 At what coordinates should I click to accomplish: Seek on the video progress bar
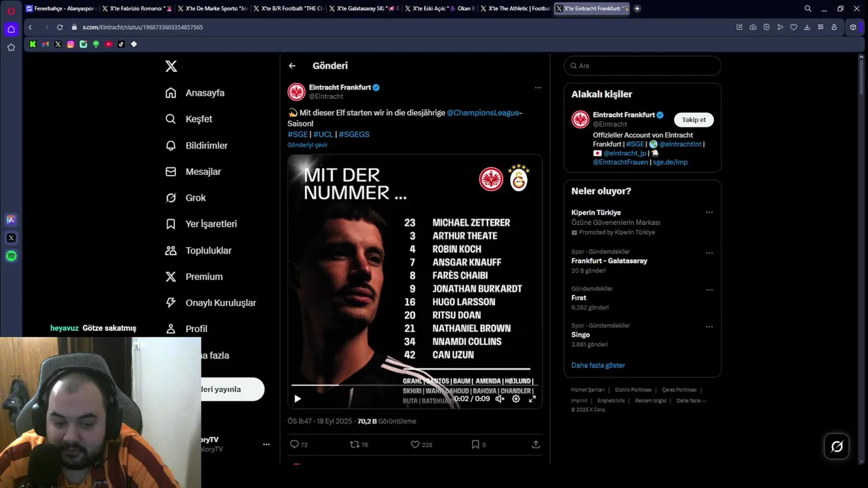(414, 385)
